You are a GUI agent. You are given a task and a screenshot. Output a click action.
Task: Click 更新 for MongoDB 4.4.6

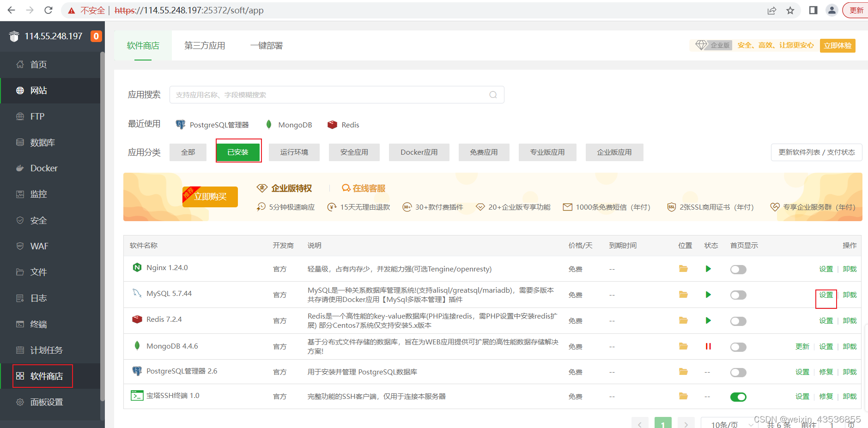click(x=802, y=347)
